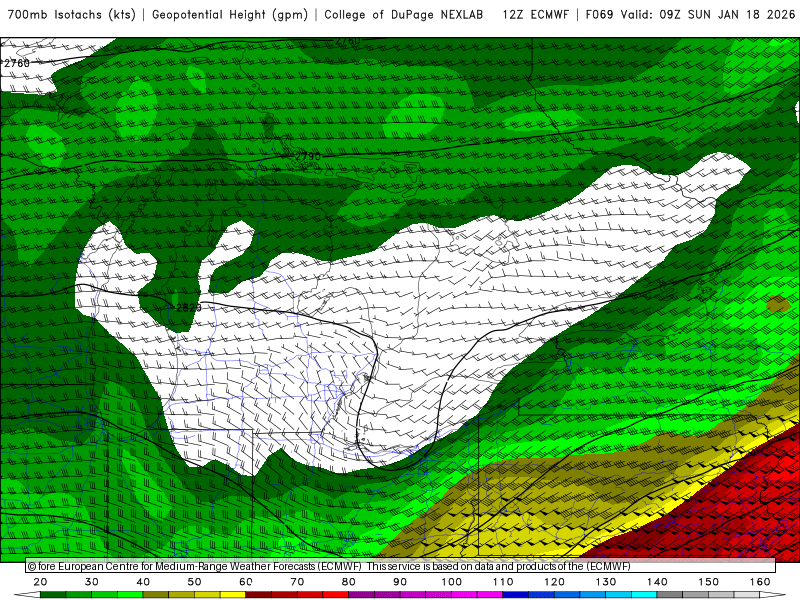This screenshot has width=800, height=600.
Task: Click the 'Valid: 09Z SUN JAN 18 2026' text
Action: coord(708,14)
